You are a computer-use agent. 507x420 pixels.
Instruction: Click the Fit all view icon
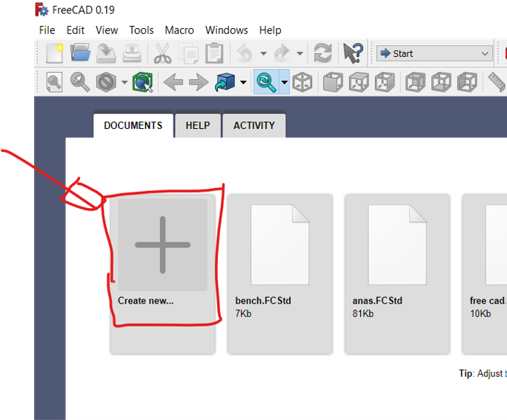coord(54,82)
